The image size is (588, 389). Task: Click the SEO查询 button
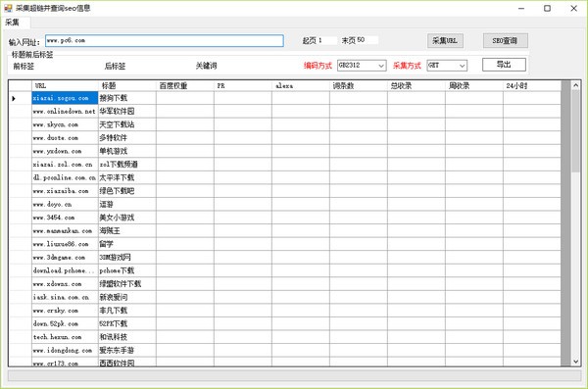coord(505,40)
